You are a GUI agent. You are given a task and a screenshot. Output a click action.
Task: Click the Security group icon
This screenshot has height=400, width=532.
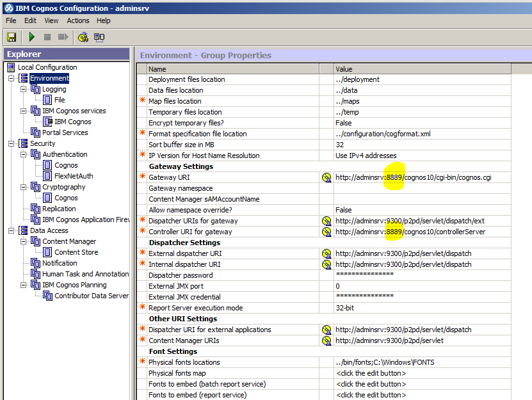click(x=24, y=143)
